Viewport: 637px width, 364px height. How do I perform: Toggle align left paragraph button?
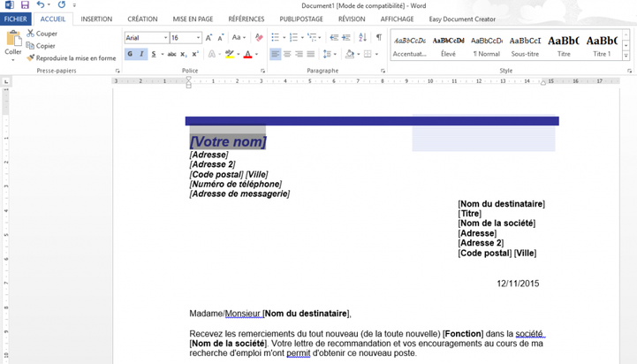275,55
